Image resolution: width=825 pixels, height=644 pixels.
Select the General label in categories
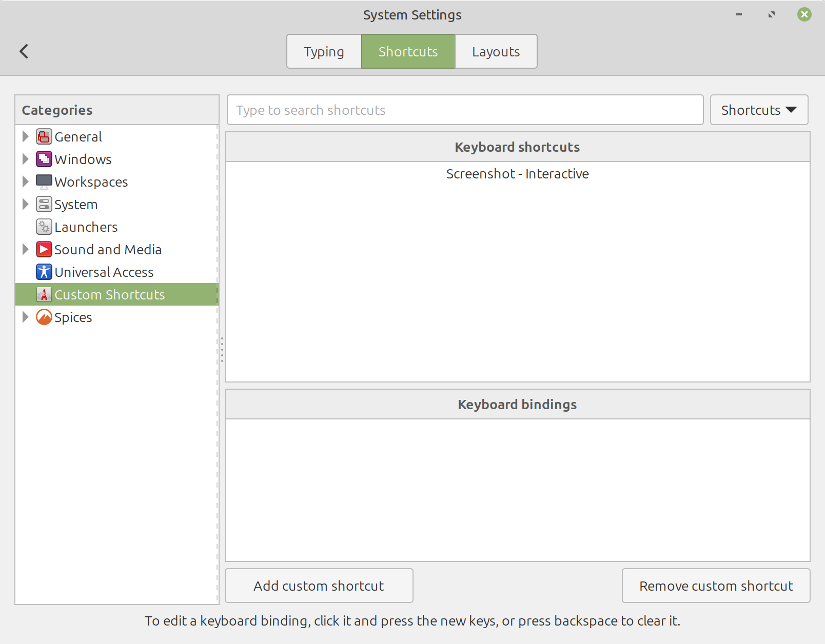[78, 137]
